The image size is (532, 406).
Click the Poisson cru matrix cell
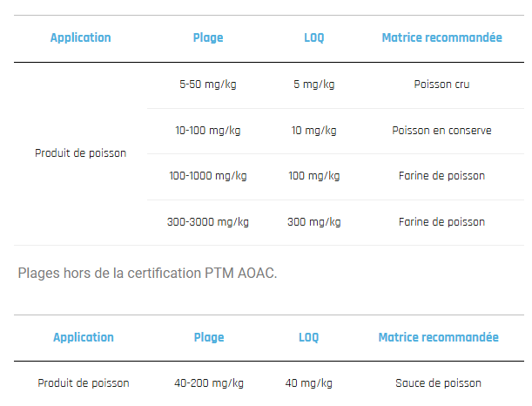[x=441, y=85]
